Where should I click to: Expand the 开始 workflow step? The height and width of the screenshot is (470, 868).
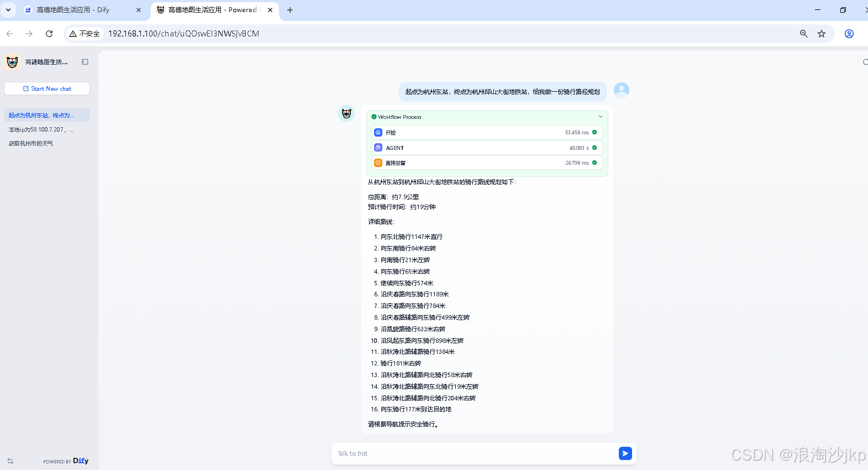click(487, 133)
